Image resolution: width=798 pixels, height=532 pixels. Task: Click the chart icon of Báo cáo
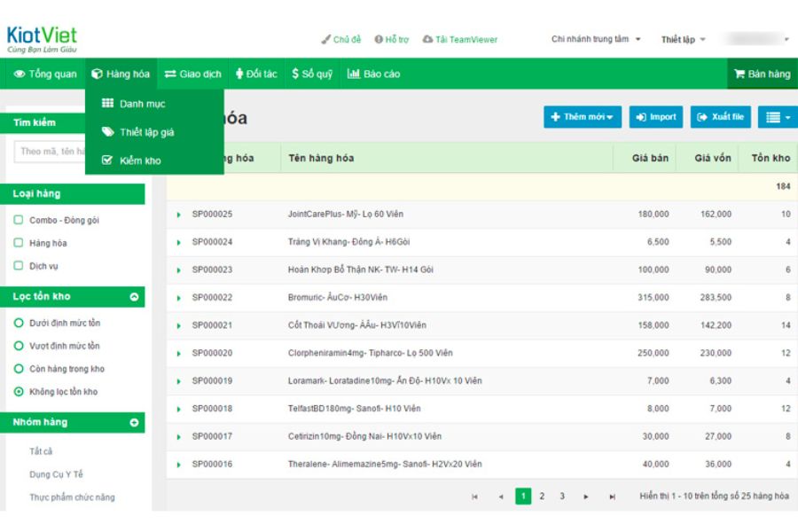354,74
